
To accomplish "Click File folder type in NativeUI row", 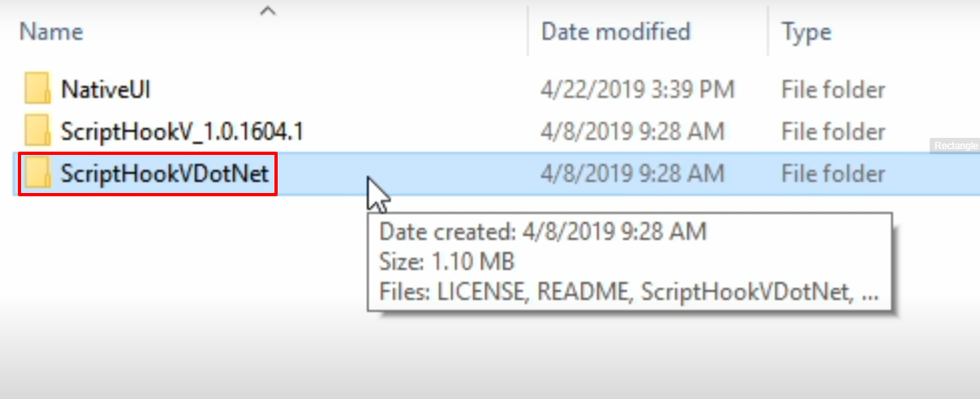I will [833, 89].
